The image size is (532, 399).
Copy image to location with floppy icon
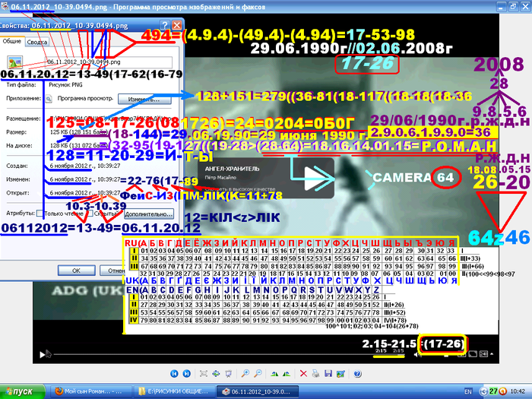tap(328, 374)
